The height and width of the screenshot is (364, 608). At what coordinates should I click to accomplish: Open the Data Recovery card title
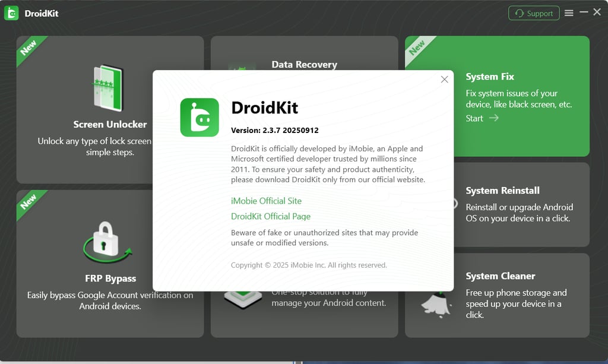pyautogui.click(x=305, y=64)
